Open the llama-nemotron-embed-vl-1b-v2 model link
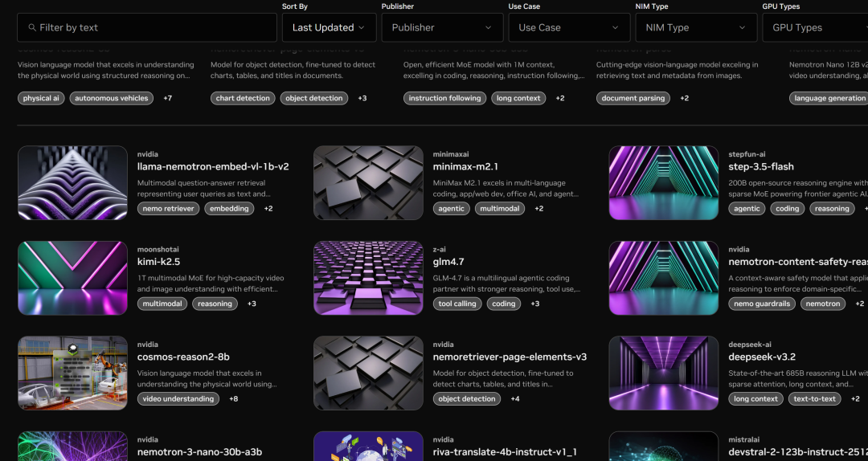868x461 pixels. [x=213, y=166]
